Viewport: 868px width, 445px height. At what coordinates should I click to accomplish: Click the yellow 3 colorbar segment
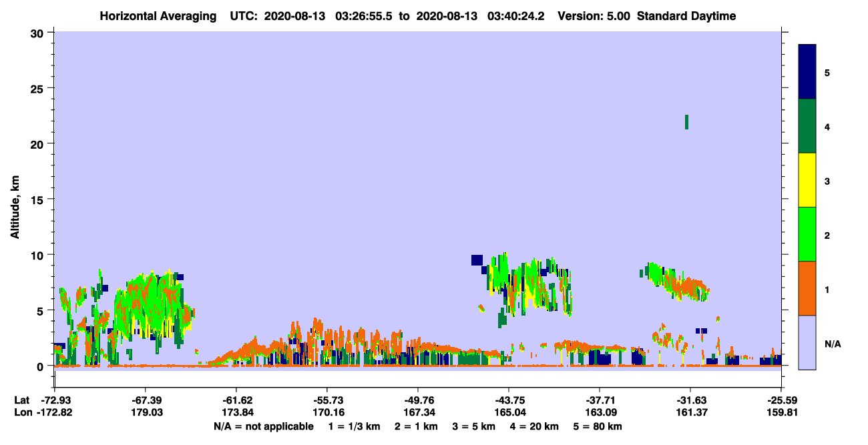coord(807,180)
